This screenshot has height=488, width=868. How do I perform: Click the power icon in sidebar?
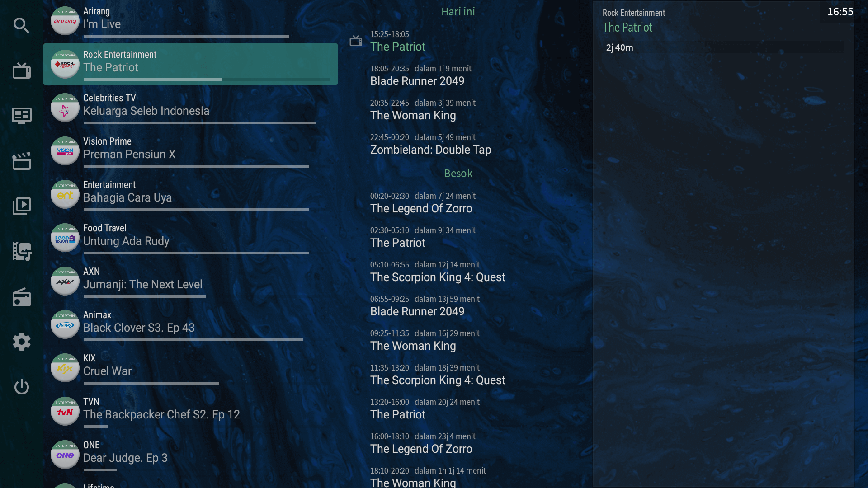pos(21,387)
